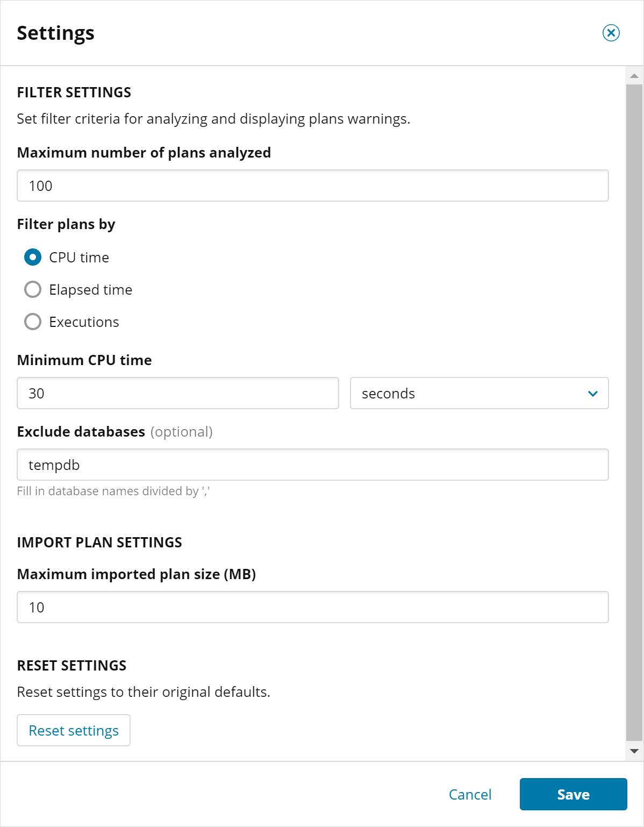Choose Executions as the plan filter
The width and height of the screenshot is (644, 827).
pos(33,322)
